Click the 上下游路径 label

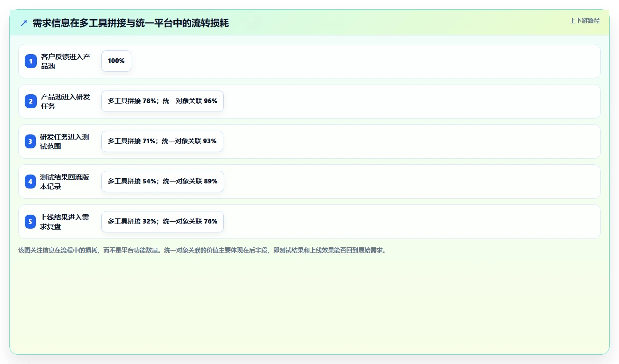point(584,21)
